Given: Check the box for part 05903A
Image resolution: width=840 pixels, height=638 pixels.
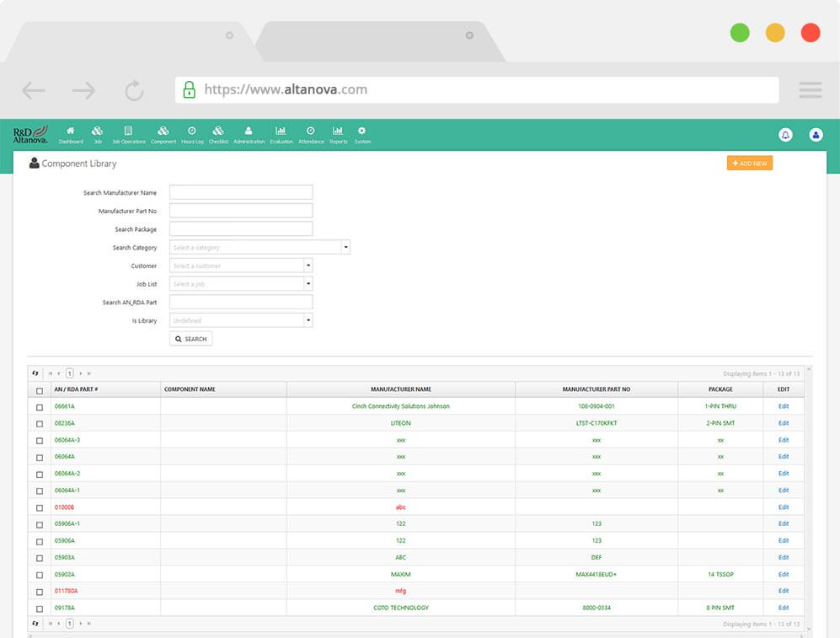Looking at the screenshot, I should 40,558.
